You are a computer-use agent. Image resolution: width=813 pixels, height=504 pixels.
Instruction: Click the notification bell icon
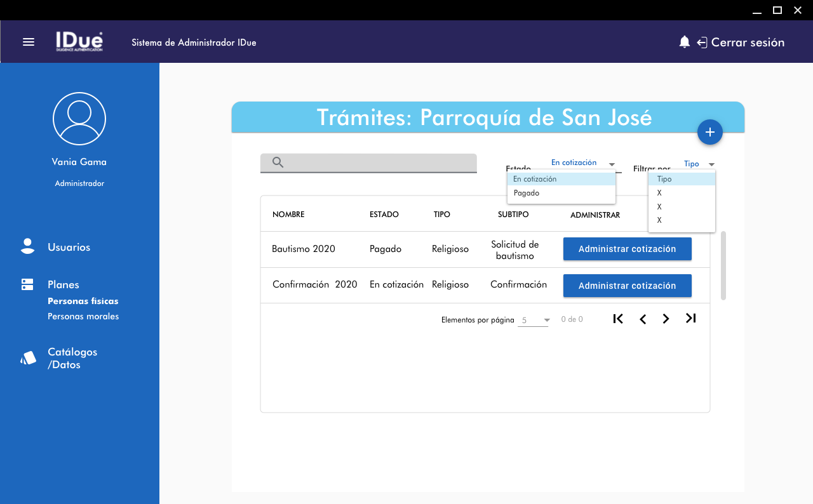coord(684,42)
